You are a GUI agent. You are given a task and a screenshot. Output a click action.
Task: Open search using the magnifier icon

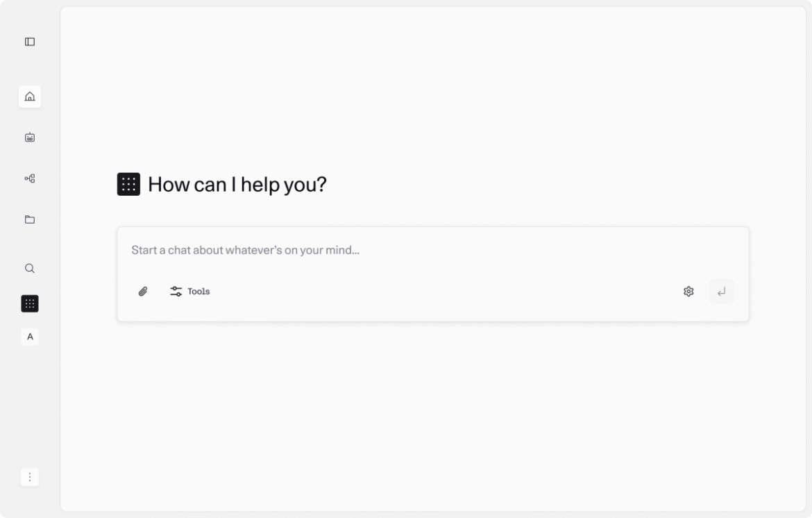pos(29,269)
